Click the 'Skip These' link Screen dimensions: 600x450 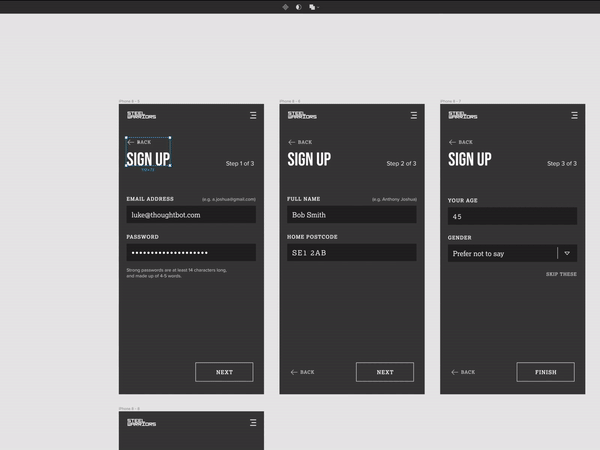561,274
